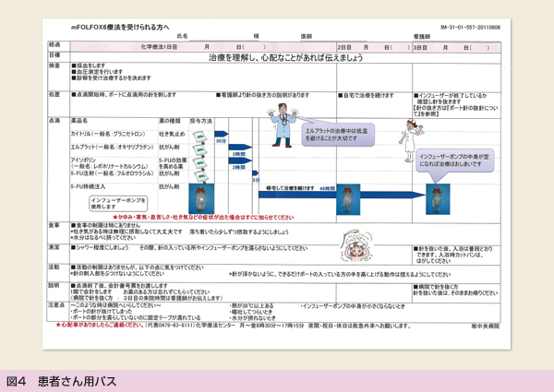Click the エルプラット 2時間 infusion arrow

240,148
